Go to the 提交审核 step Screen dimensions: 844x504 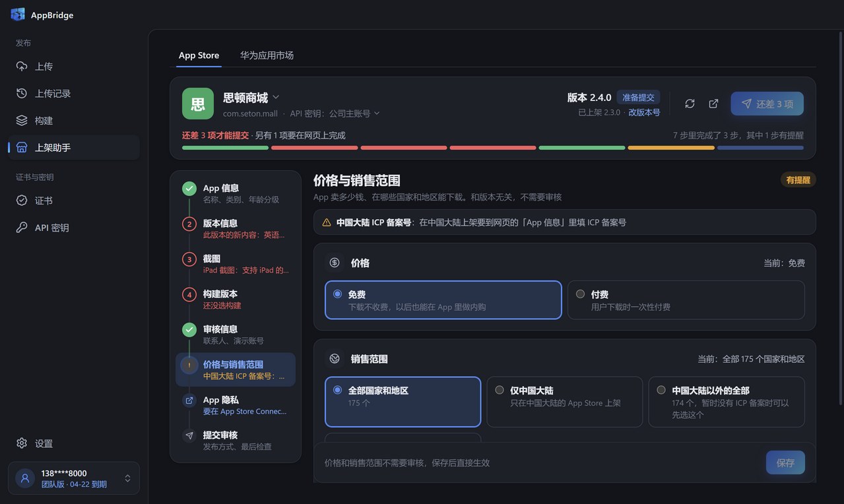pos(236,441)
